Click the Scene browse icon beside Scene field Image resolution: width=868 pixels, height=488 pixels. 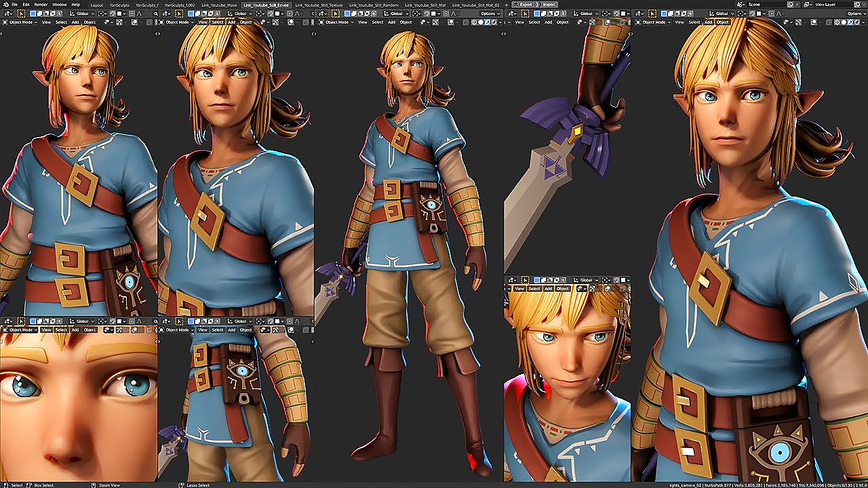[742, 4]
